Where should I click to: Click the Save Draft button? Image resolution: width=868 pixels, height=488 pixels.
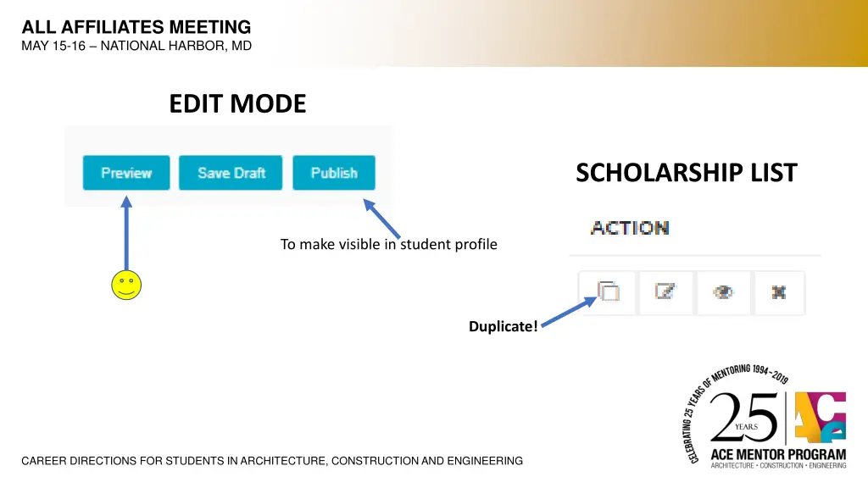(x=231, y=173)
